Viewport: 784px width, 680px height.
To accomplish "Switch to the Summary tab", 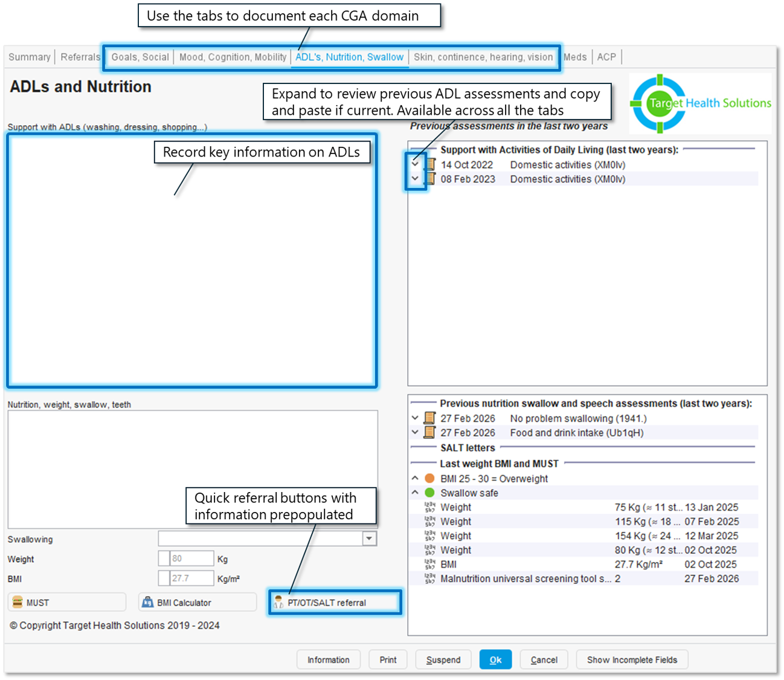I will click(x=30, y=57).
